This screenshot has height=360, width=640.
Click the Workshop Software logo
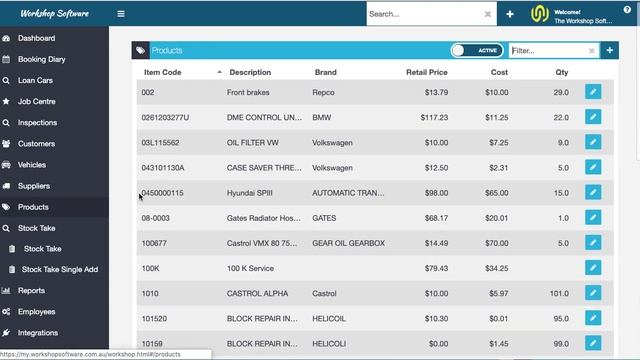click(x=55, y=13)
